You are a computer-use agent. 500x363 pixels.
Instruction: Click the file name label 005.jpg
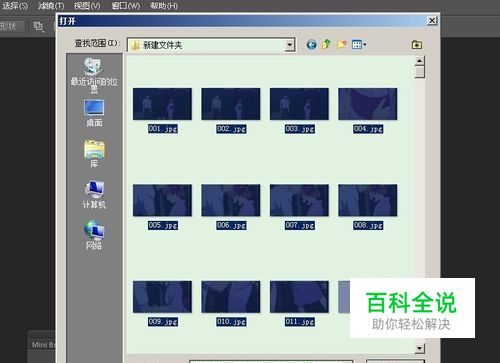click(163, 225)
